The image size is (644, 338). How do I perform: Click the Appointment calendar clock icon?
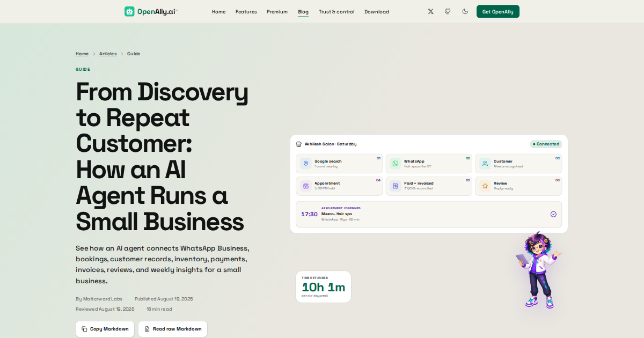[306, 186]
